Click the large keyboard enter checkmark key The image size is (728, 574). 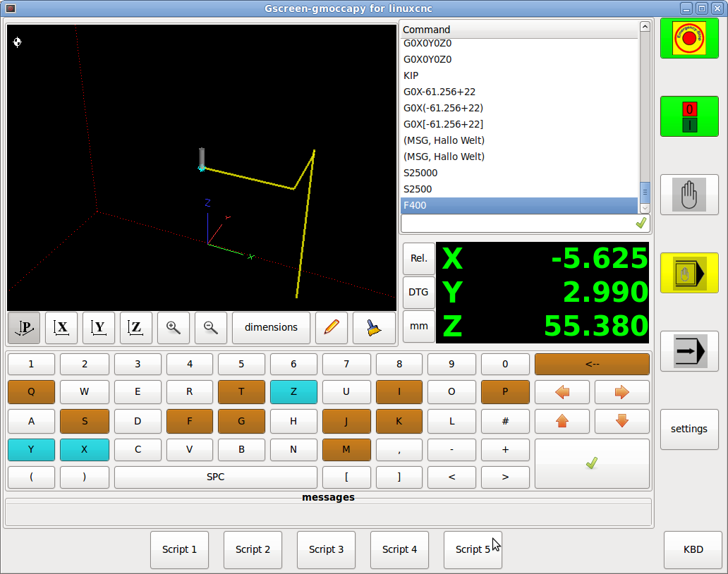click(x=592, y=463)
